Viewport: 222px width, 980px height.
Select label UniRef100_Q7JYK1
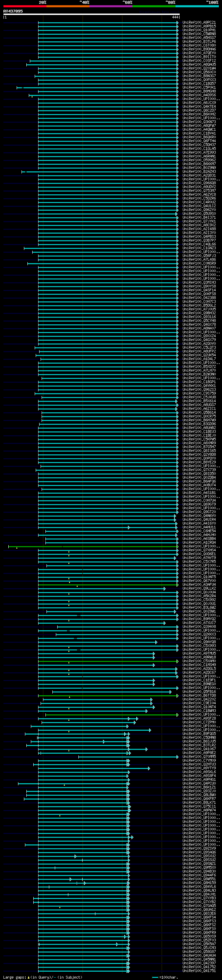199,221
